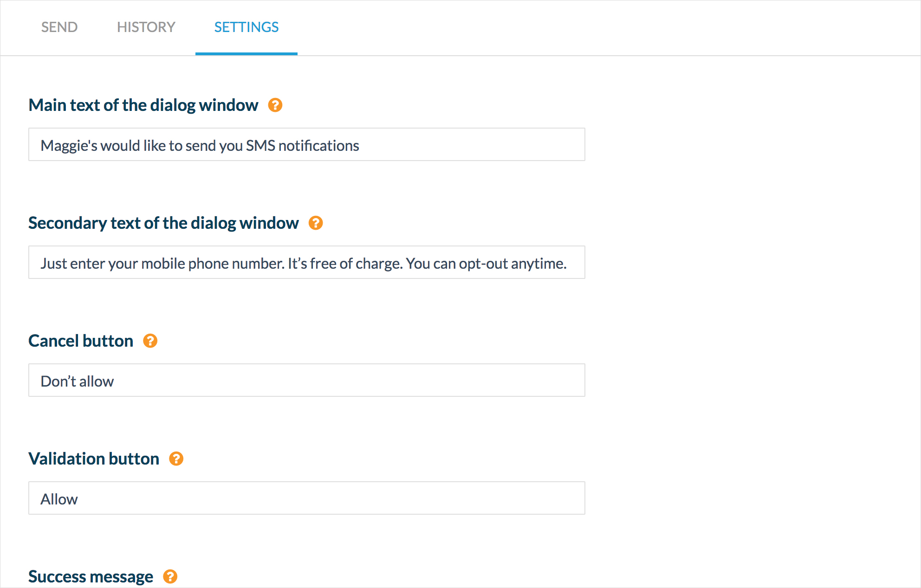Click the "Success message" heading label
Image resolution: width=921 pixels, height=588 pixels.
(91, 576)
